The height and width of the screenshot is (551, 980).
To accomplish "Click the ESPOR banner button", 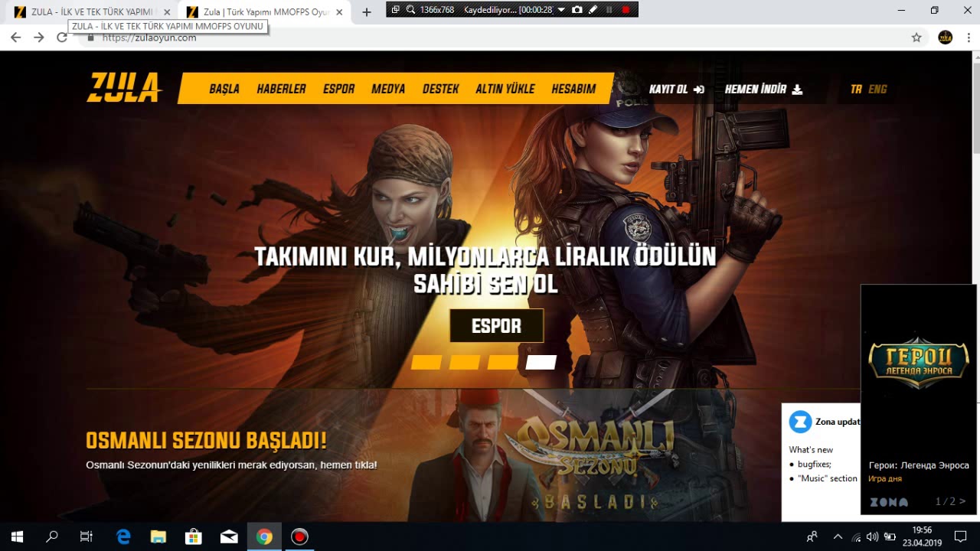I will (496, 326).
